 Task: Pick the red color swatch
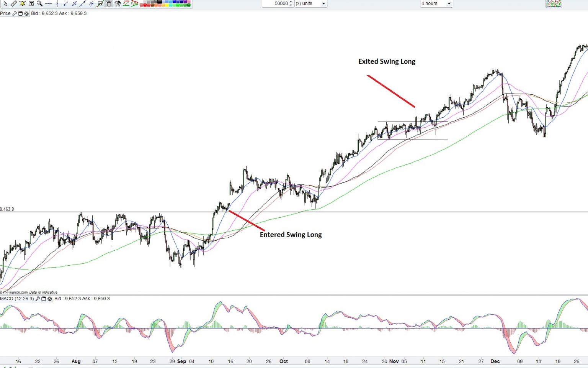pos(146,5)
